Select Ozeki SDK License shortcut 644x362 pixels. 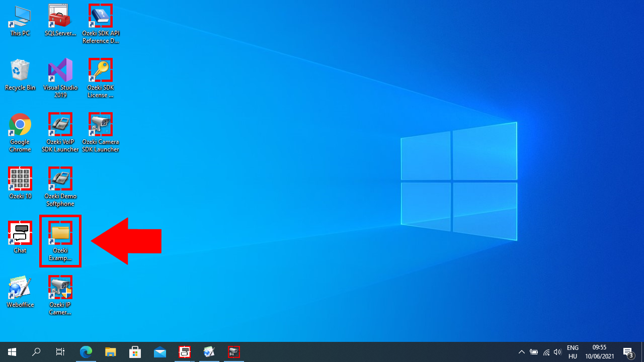click(x=101, y=78)
